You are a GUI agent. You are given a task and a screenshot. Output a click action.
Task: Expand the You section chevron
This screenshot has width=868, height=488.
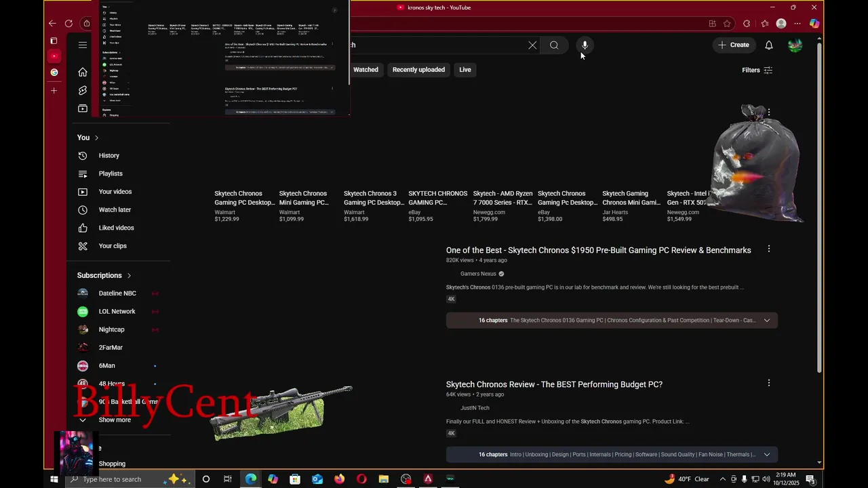tap(96, 138)
